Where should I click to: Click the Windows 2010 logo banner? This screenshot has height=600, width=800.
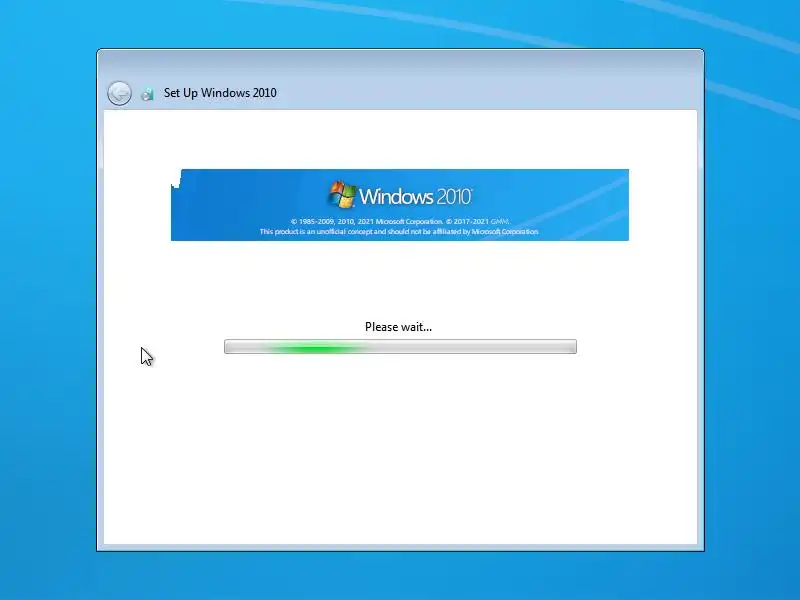pos(400,205)
